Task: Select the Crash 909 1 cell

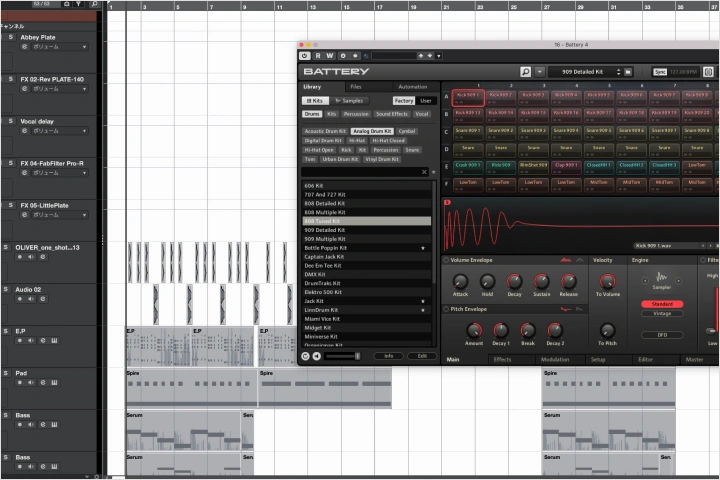Action: 468,167
